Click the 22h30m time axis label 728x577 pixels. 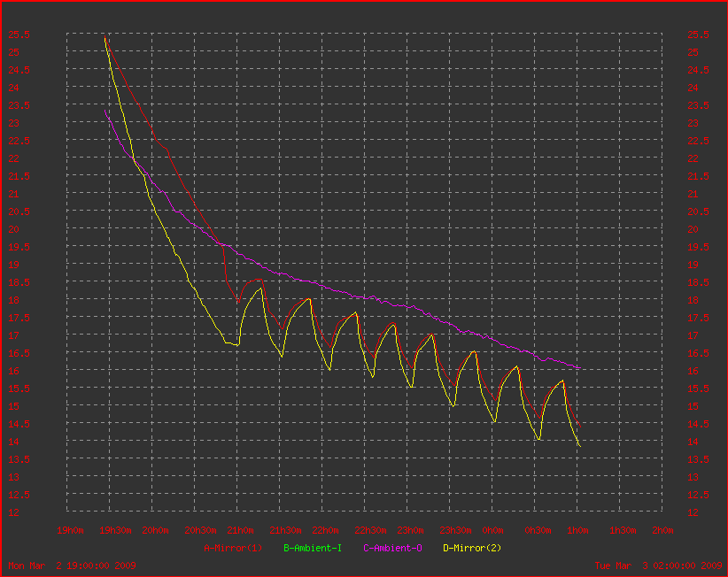pyautogui.click(x=370, y=530)
